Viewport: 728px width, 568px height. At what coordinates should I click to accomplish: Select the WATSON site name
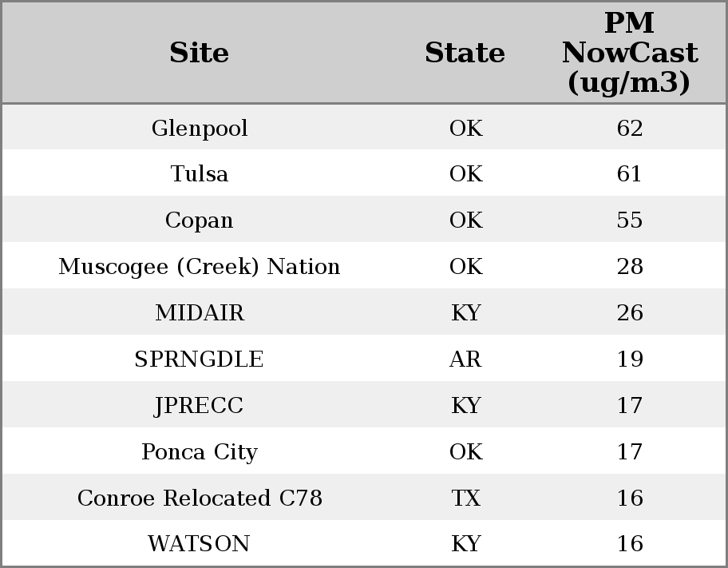200,544
